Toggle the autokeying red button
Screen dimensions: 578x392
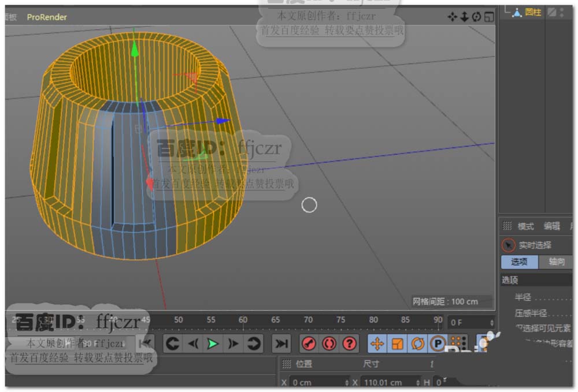pos(329,344)
